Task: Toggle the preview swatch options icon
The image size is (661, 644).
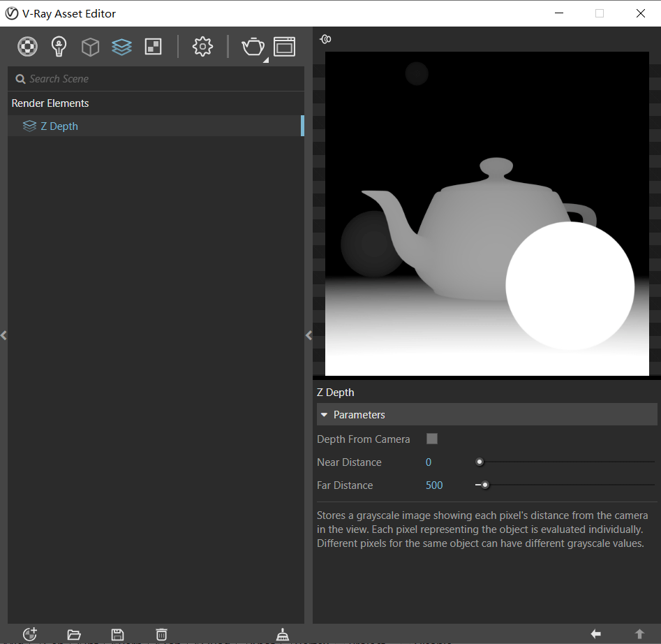Action: click(325, 40)
